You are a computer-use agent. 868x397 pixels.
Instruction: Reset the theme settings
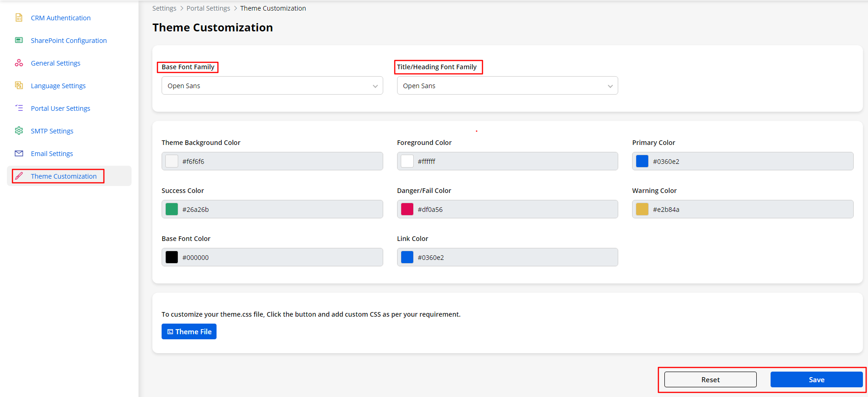(x=710, y=379)
